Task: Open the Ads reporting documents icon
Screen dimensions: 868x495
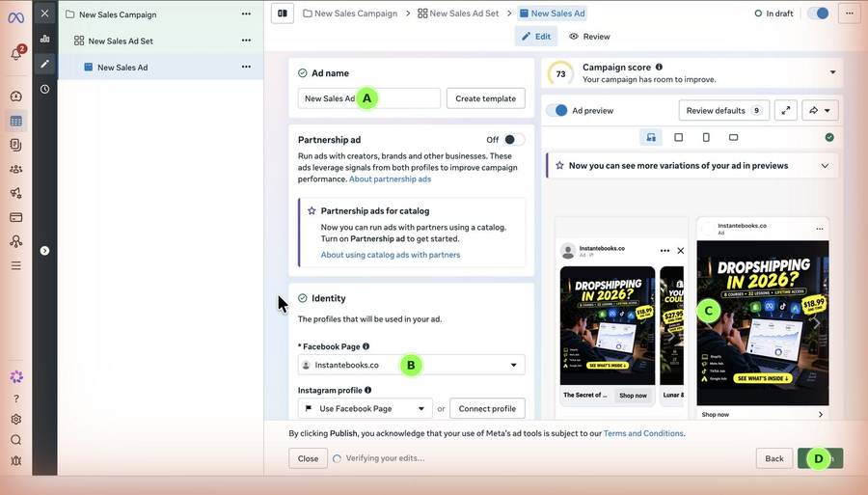Action: click(x=16, y=145)
